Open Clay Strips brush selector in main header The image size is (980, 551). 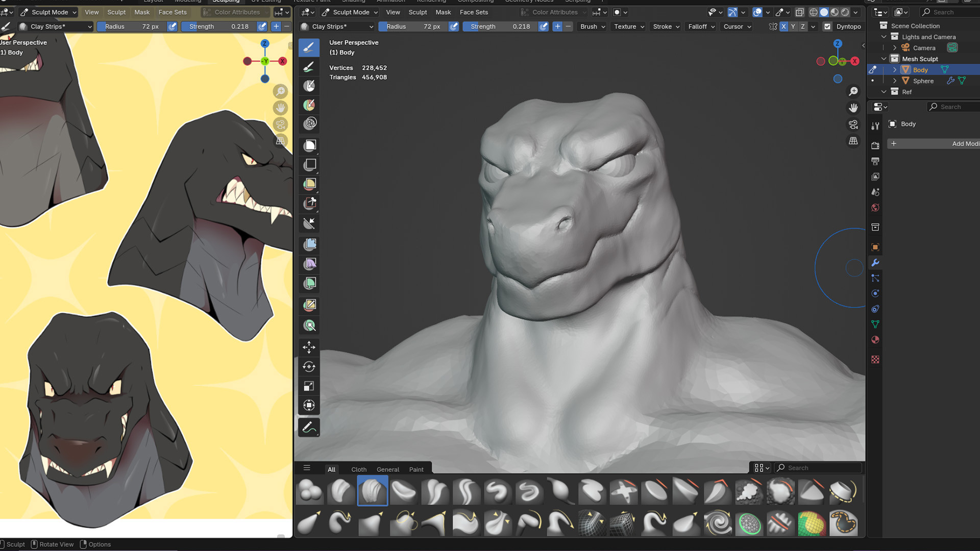click(x=337, y=27)
